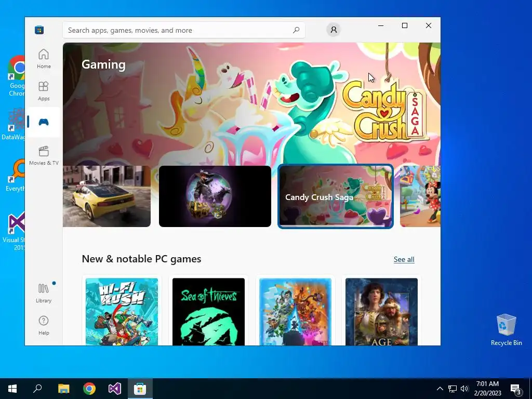This screenshot has width=532, height=399.
Task: Click the New & notable PC games heading
Action: (141, 259)
